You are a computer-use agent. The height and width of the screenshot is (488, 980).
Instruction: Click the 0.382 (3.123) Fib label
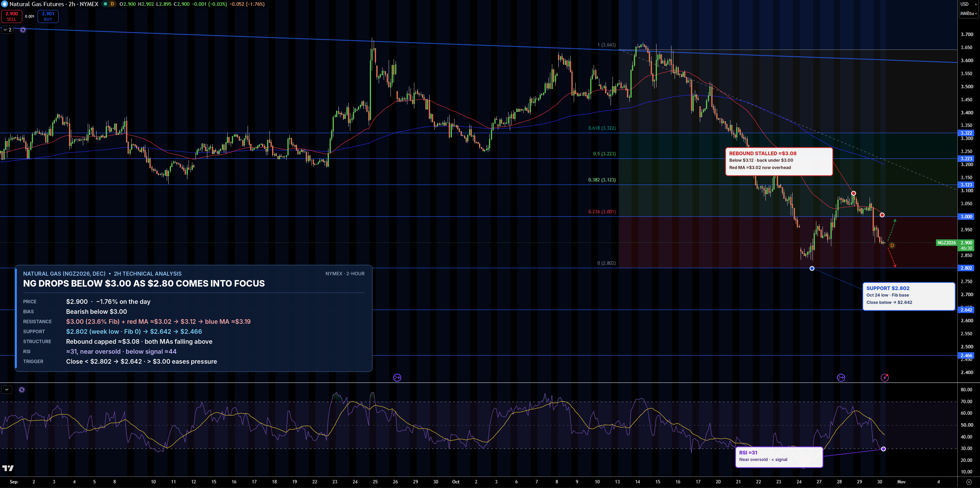pos(602,180)
